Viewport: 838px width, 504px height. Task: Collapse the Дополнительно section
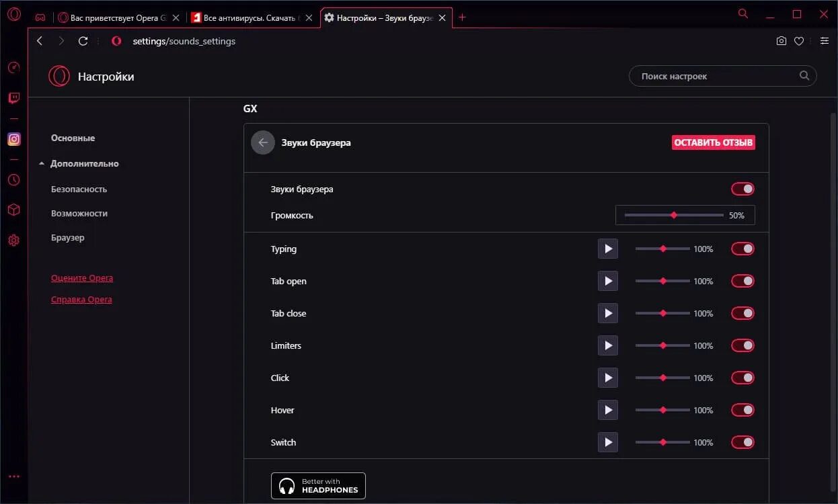click(x=79, y=163)
